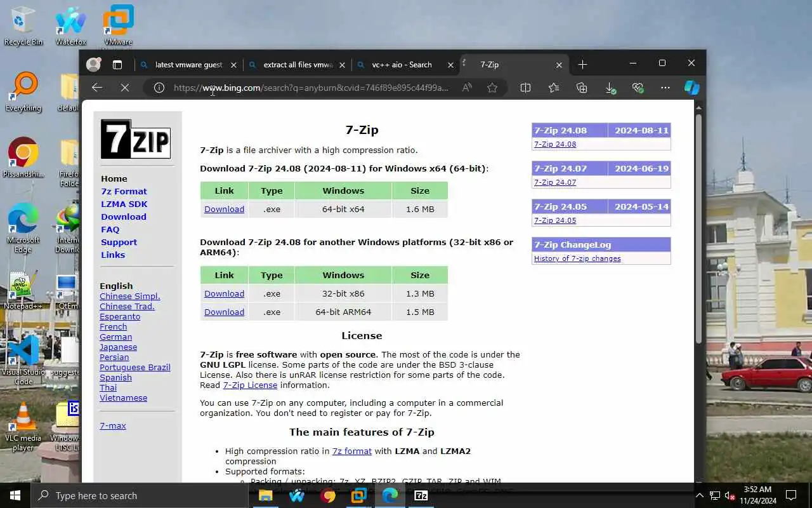Switch to 'latest vmware guest' tab

pos(188,65)
